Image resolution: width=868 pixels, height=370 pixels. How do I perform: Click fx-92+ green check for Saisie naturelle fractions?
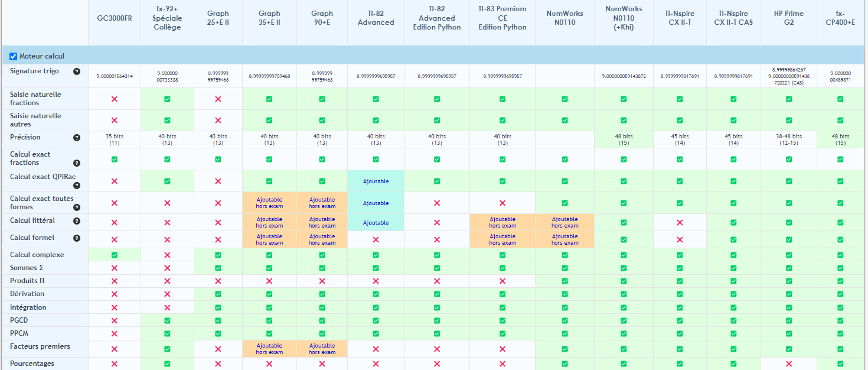click(167, 99)
